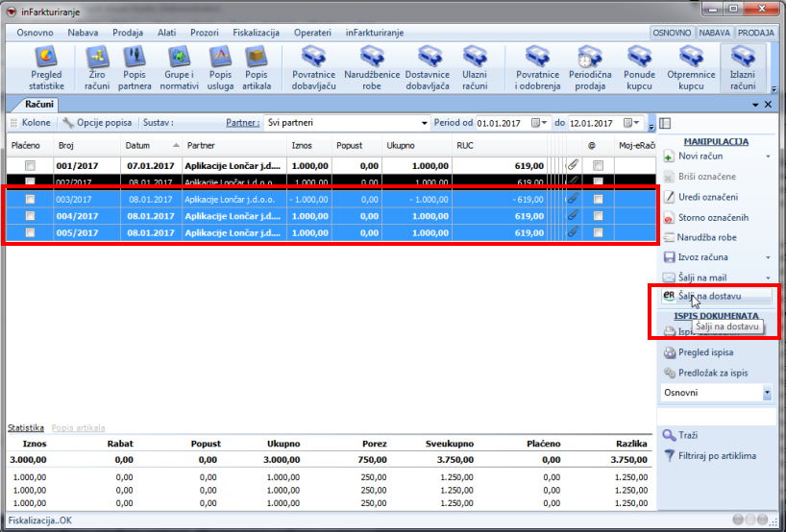
Task: Switch to NABAVA ribbon button
Action: pos(715,33)
